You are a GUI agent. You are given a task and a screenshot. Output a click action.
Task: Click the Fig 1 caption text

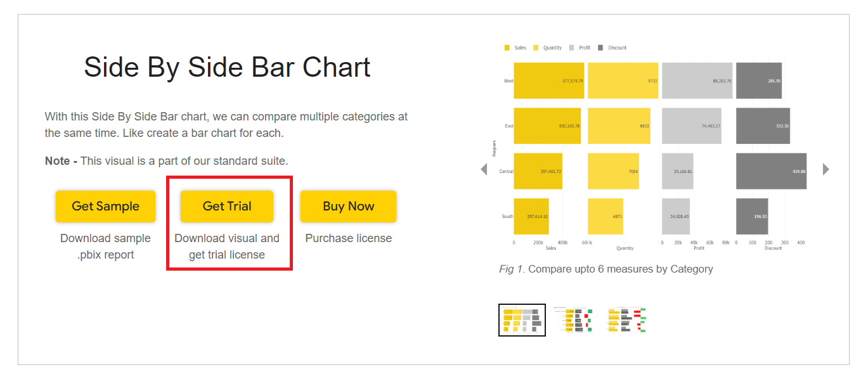[606, 269]
